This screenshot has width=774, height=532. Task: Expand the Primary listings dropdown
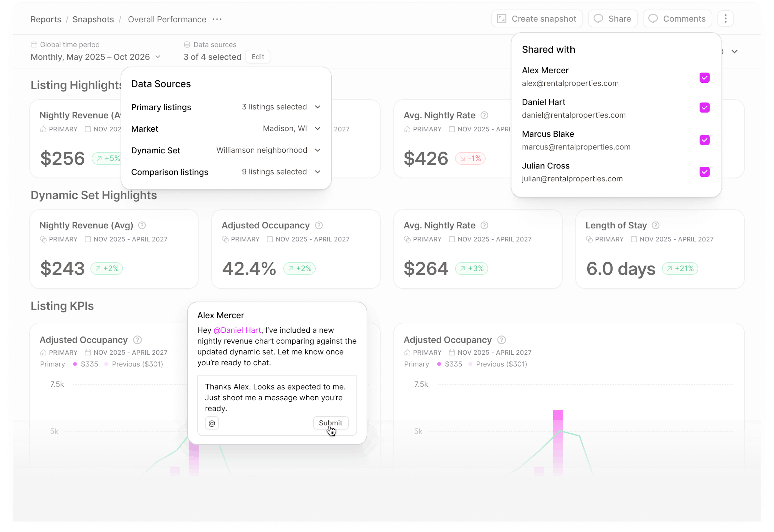317,107
